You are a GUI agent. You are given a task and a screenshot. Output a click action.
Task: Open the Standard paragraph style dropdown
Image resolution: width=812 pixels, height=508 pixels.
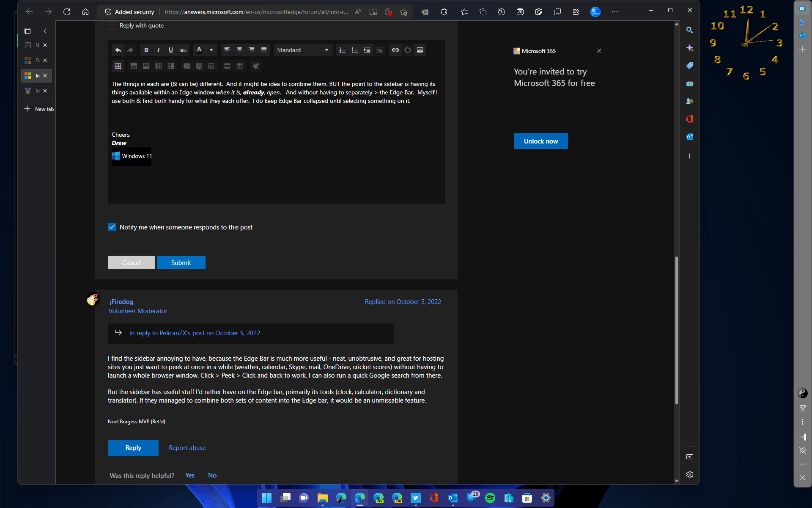click(303, 50)
